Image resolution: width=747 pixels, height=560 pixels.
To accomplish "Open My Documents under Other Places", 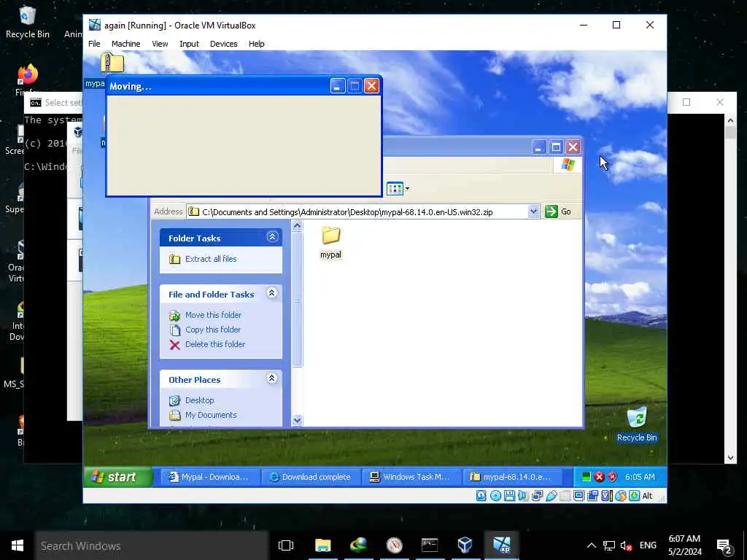I will point(211,415).
